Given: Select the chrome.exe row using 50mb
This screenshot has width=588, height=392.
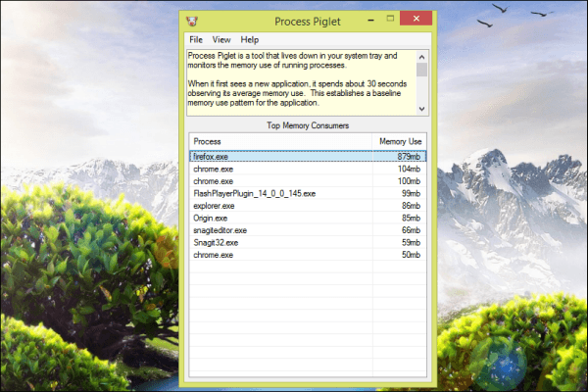Looking at the screenshot, I should [308, 255].
